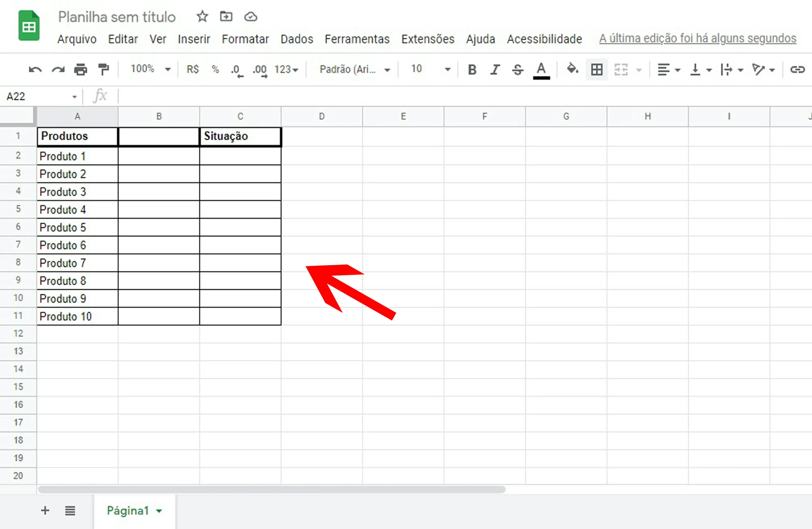Open the merge cells dropdown arrow

[x=639, y=70]
